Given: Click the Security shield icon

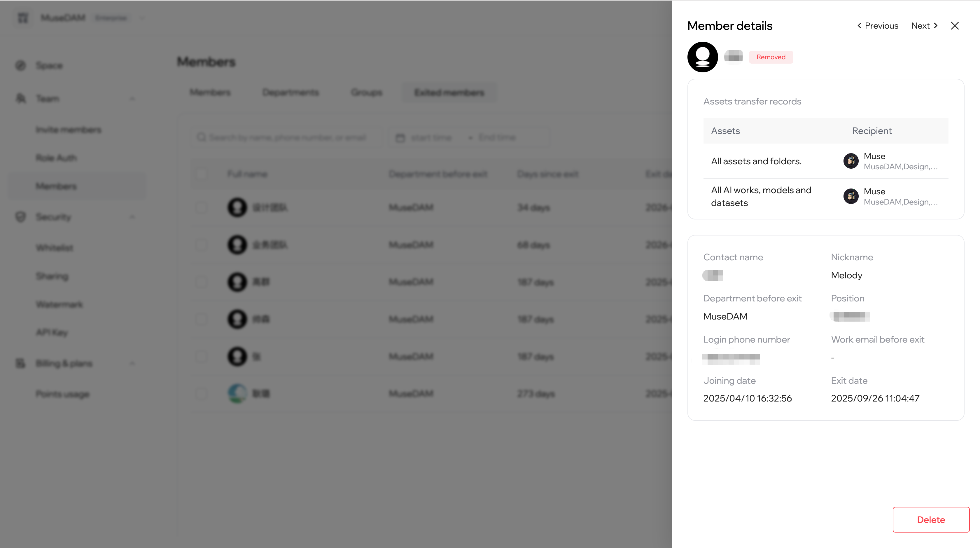Looking at the screenshot, I should (20, 217).
